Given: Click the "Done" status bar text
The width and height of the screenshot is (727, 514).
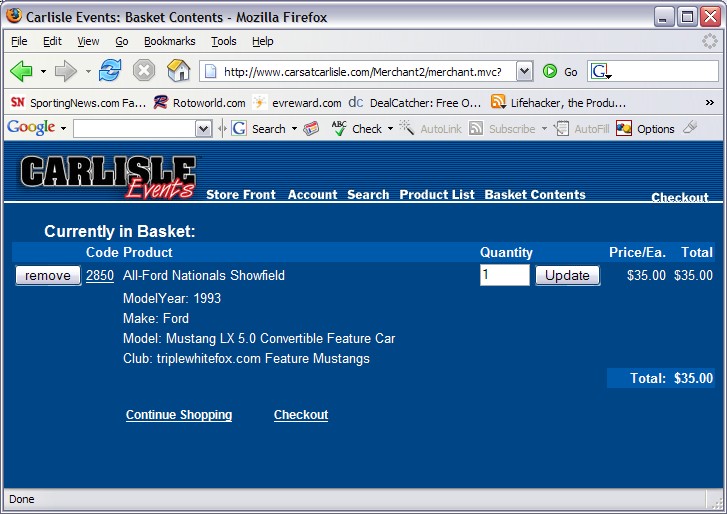Looking at the screenshot, I should click(x=21, y=499).
